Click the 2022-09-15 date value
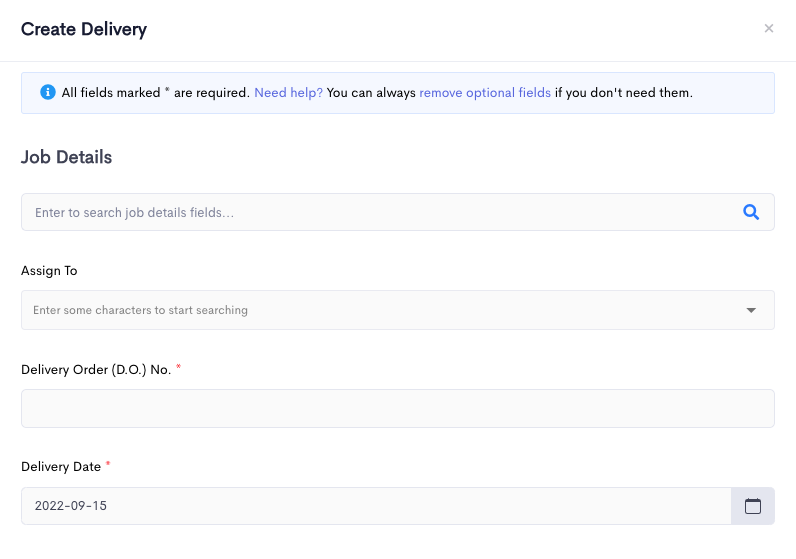 (71, 506)
